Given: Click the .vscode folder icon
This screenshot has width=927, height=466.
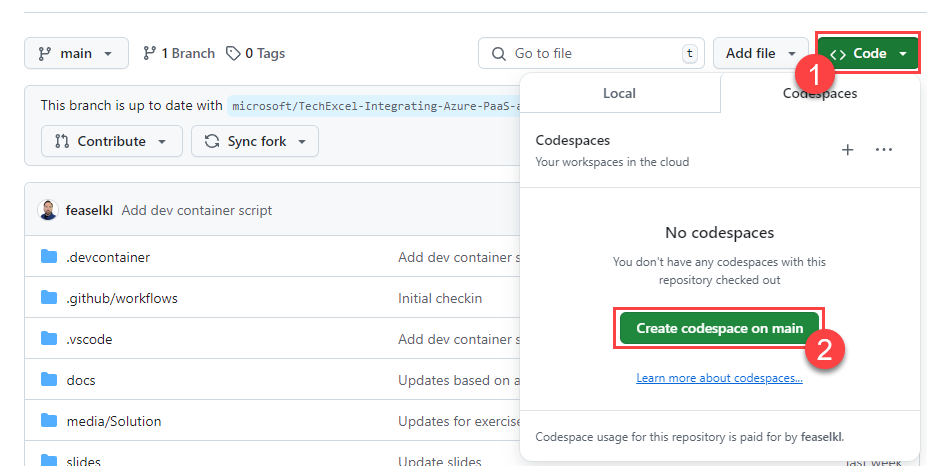Looking at the screenshot, I should coord(49,339).
